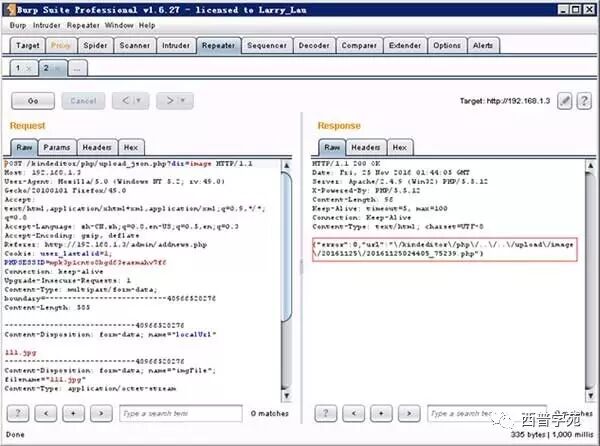Click response pane scrollbar down arrow
The height and width of the screenshot is (446, 600).
(x=590, y=396)
